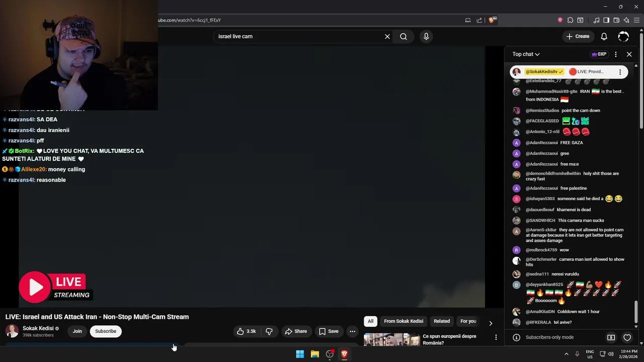Open YouTube account avatar menu
Viewport: 644px width, 362px height.
click(623, 36)
